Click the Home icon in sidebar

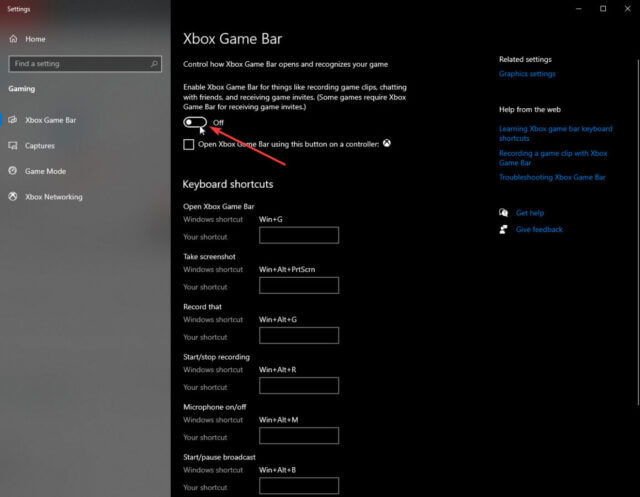tap(14, 39)
